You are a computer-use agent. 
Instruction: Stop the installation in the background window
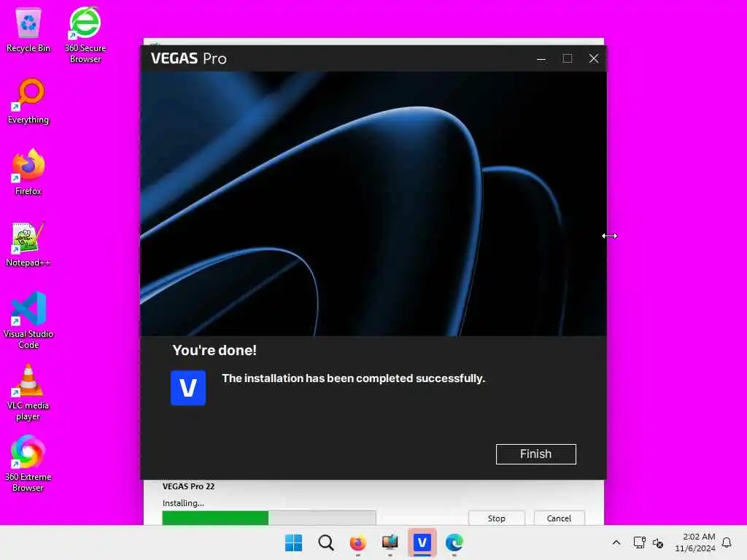pyautogui.click(x=496, y=518)
